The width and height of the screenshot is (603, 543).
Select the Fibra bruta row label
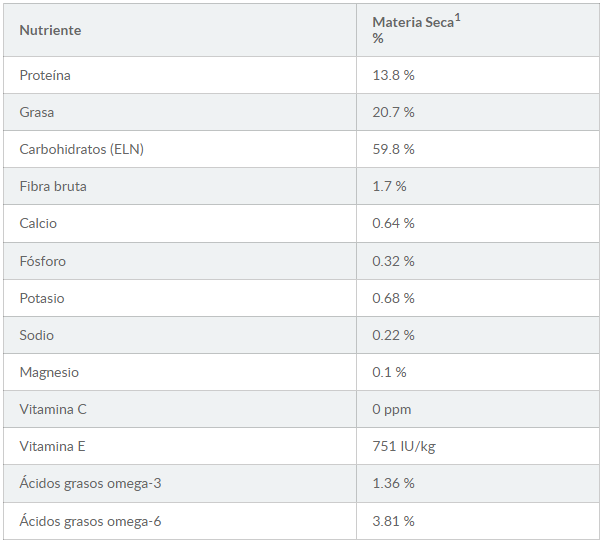[x=53, y=187]
